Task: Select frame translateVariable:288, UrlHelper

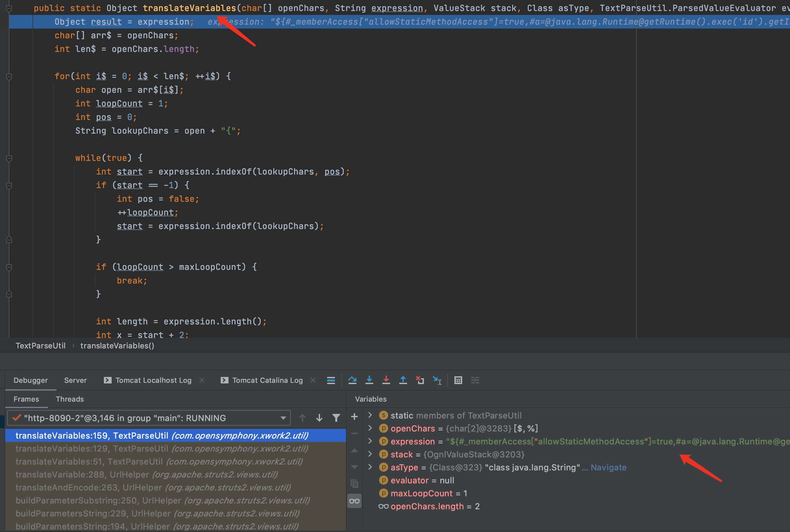Action: [176, 475]
